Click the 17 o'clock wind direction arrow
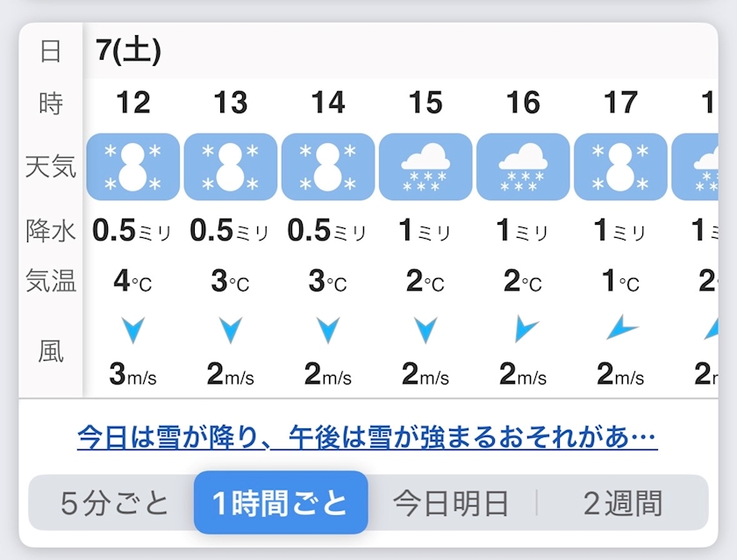The image size is (737, 560). point(621,330)
